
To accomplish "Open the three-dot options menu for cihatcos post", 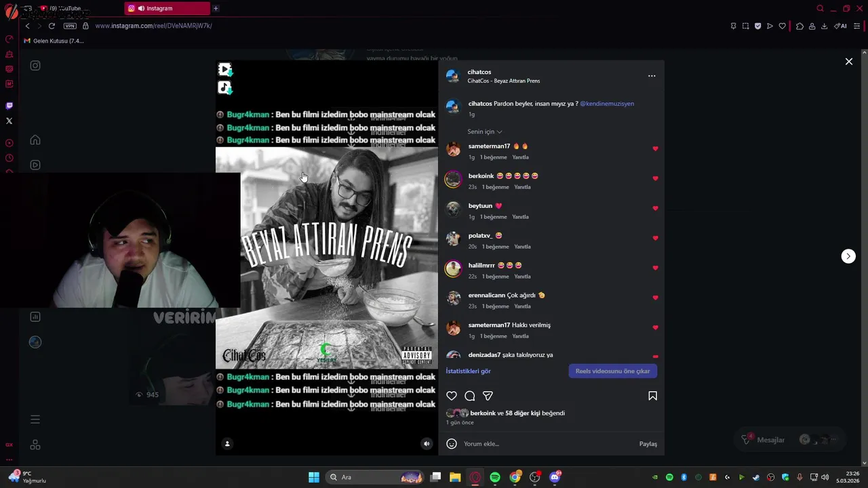I will 652,76.
